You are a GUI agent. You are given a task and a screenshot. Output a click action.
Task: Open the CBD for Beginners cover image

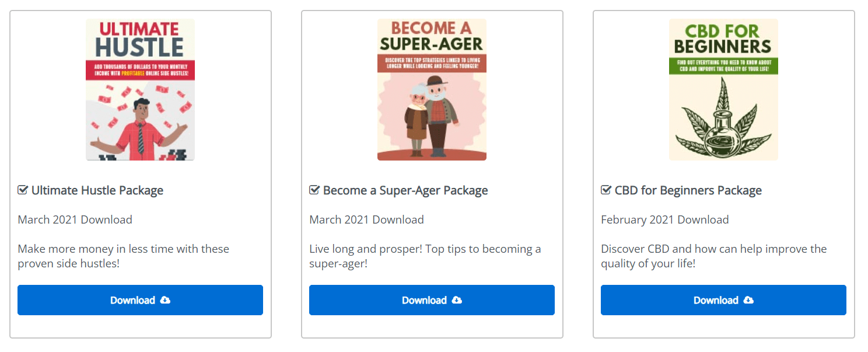coord(723,89)
